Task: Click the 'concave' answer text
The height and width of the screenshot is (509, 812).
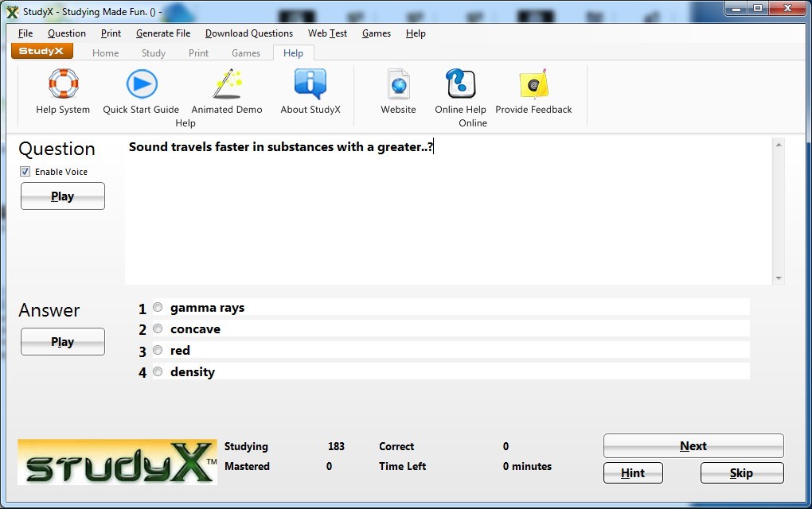Action: [195, 329]
